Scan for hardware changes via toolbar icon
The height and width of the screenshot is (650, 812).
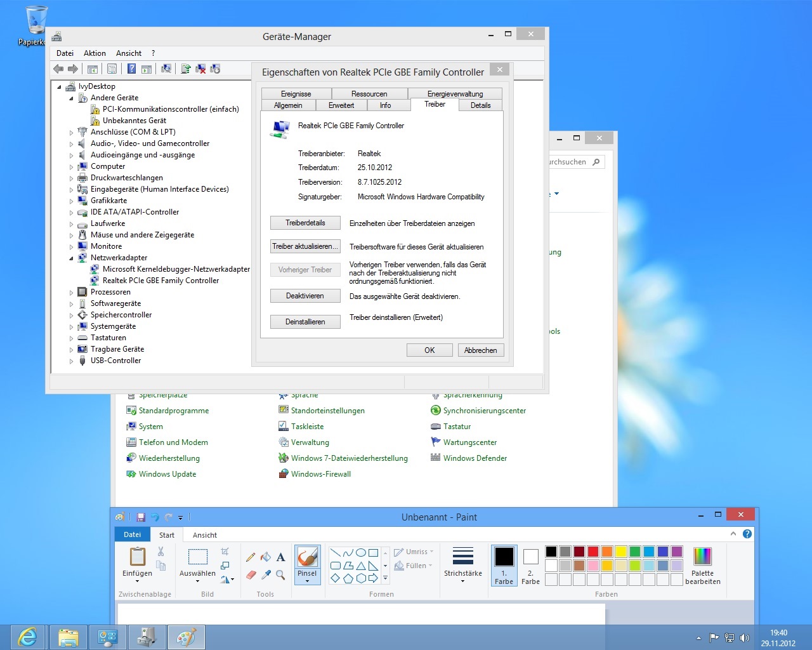click(x=166, y=69)
